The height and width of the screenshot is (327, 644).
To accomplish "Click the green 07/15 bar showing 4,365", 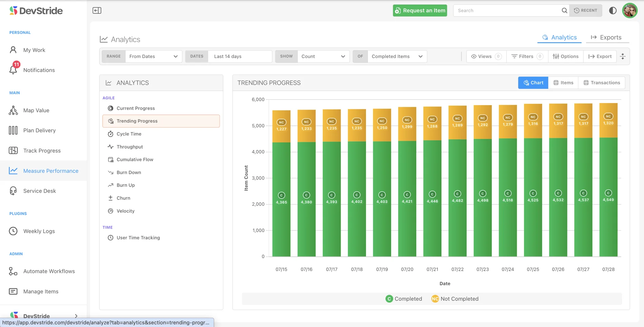I will (281, 199).
